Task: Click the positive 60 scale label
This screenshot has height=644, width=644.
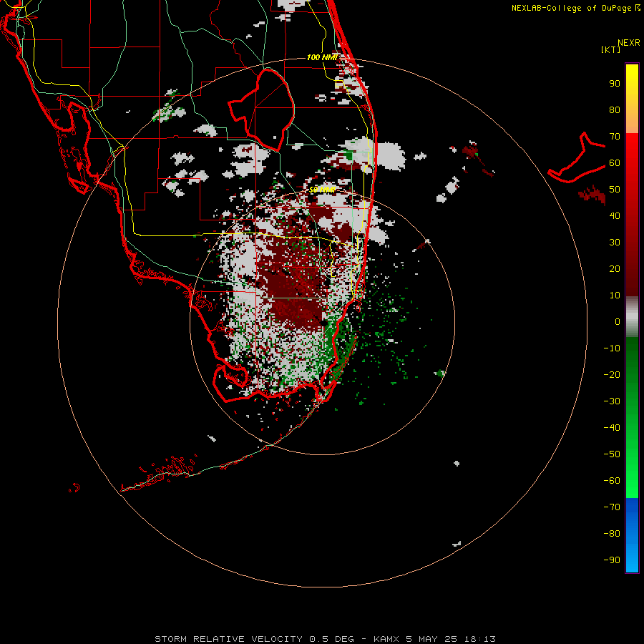Action: point(615,163)
